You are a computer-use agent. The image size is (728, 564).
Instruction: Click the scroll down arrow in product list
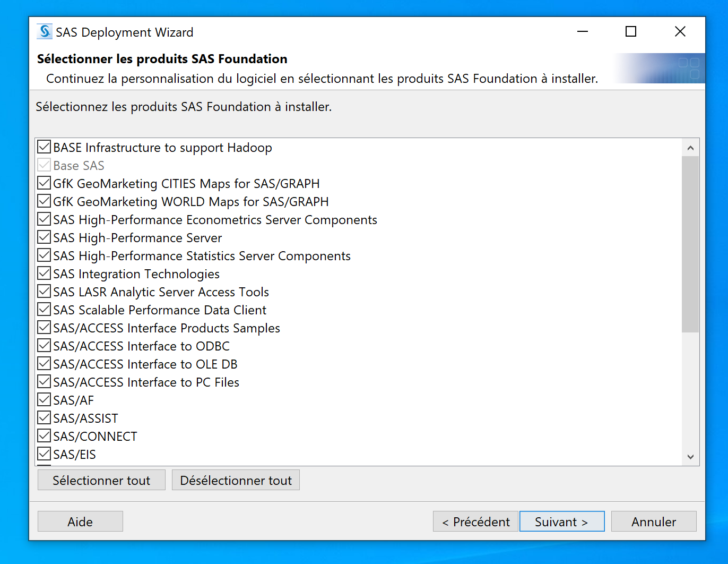pos(690,457)
